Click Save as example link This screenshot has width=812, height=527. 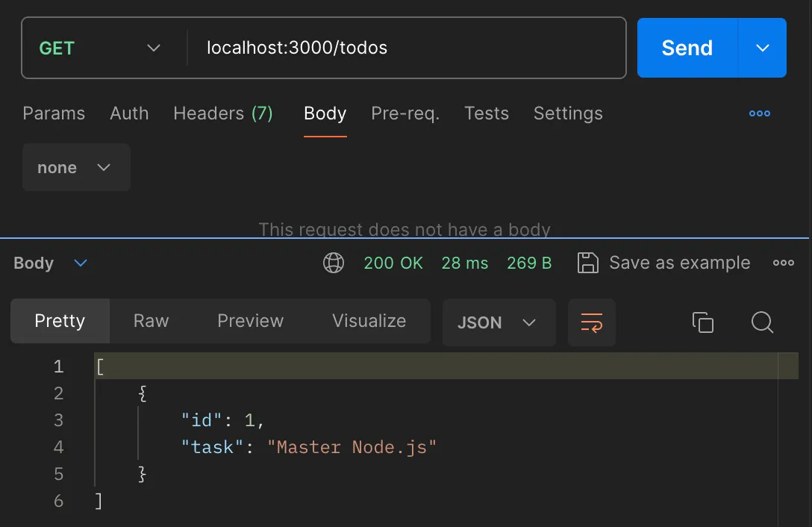pyautogui.click(x=679, y=263)
